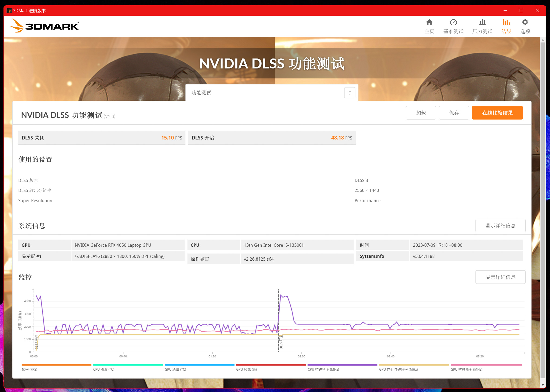
Task: Click the scrollbar down arrow
Action: coord(543,385)
